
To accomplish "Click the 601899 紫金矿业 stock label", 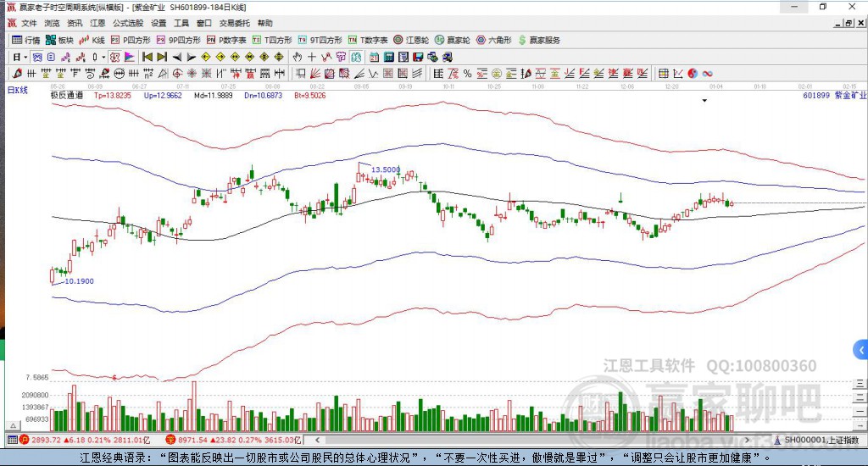I will (x=834, y=95).
